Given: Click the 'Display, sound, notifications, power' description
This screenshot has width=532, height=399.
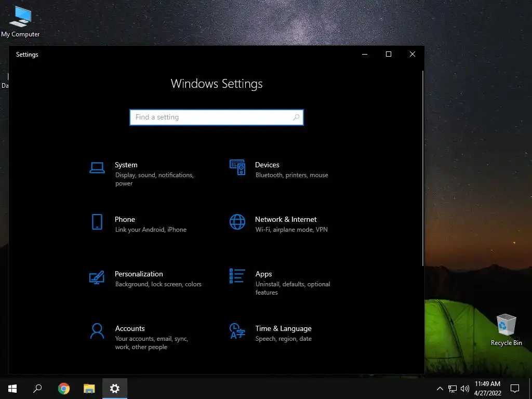Looking at the screenshot, I should [154, 179].
